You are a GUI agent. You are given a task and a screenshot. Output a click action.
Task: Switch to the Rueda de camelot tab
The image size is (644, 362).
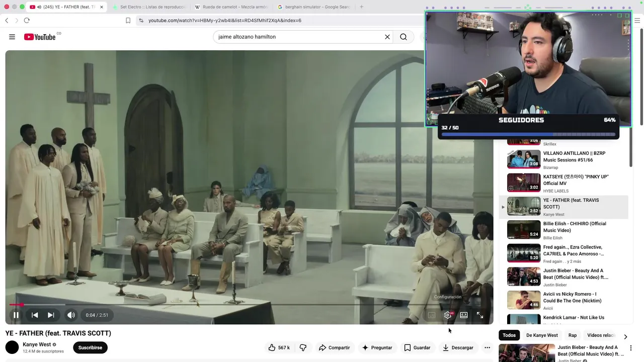(231, 7)
